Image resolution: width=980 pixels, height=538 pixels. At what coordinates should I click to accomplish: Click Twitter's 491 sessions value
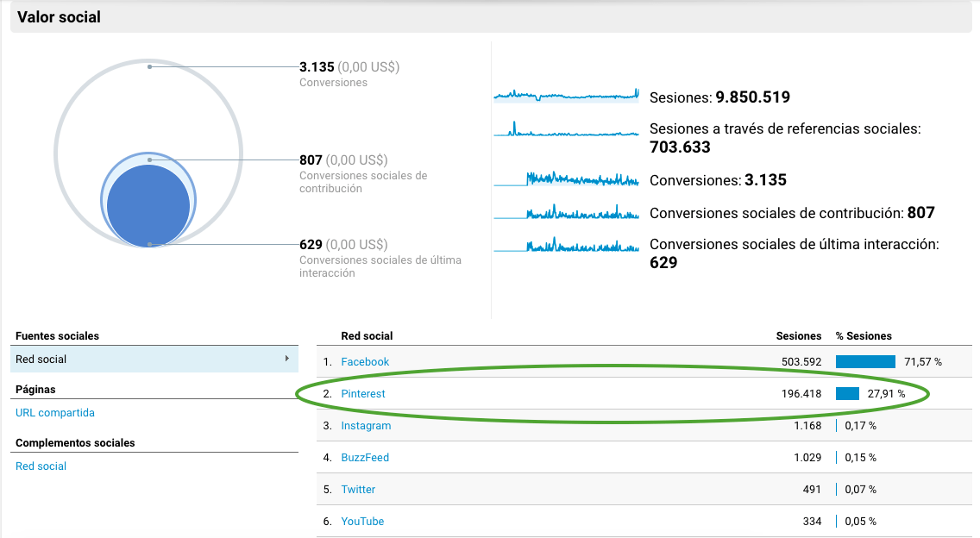click(812, 489)
